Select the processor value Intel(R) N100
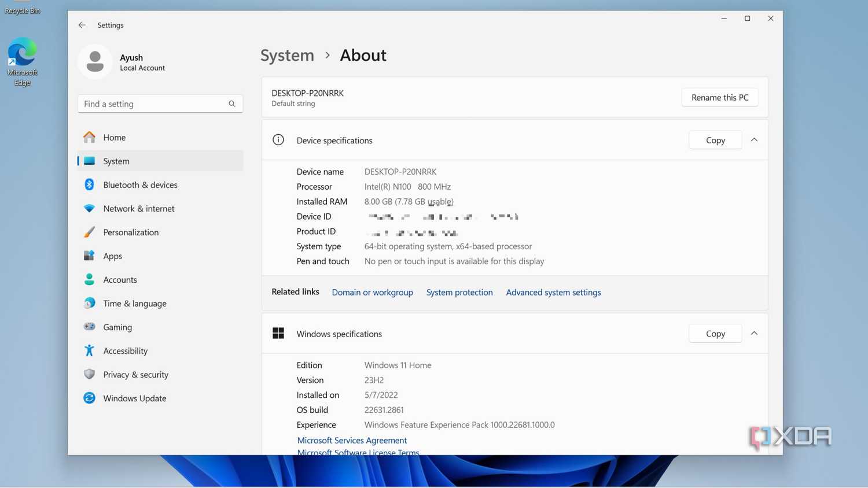 coord(407,186)
